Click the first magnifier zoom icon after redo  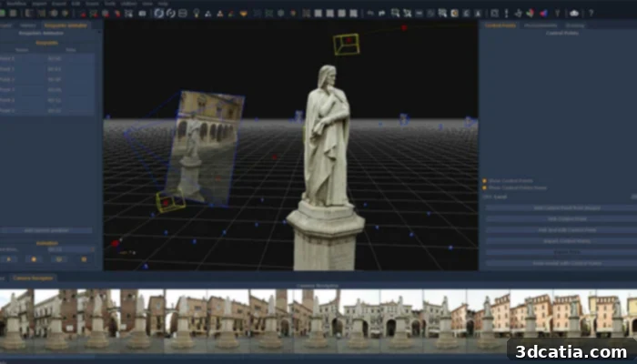point(395,14)
